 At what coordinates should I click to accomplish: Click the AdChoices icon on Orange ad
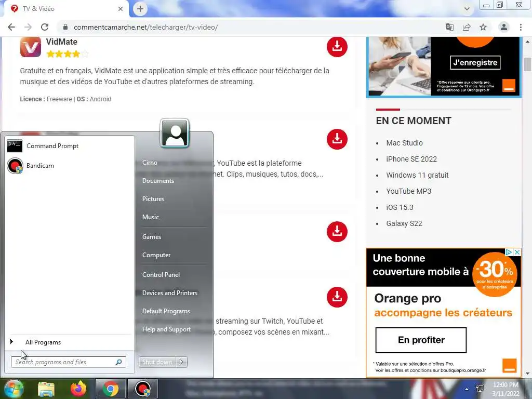(509, 252)
